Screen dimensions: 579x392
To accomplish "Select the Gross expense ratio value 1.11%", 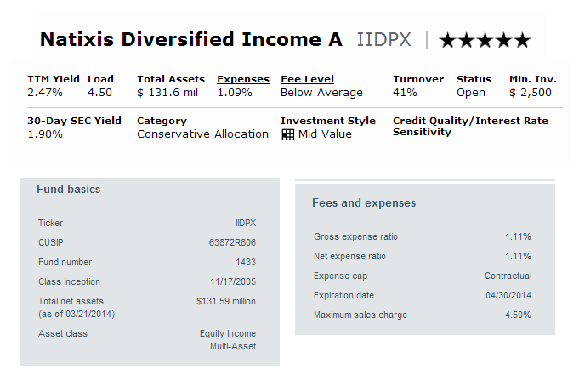I will tap(518, 237).
